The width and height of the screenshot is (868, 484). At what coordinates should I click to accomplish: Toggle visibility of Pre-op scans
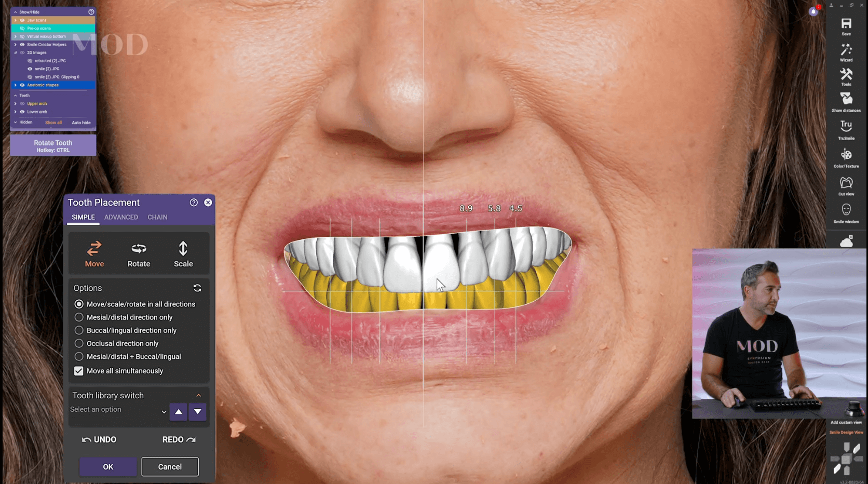point(22,28)
